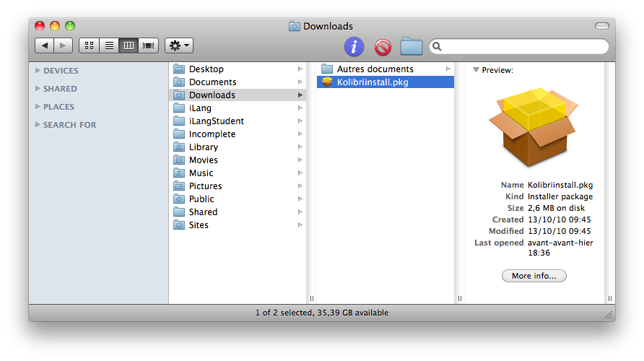
Task: Click the Kolibriinstall.pkg package icon in list
Action: click(x=327, y=82)
